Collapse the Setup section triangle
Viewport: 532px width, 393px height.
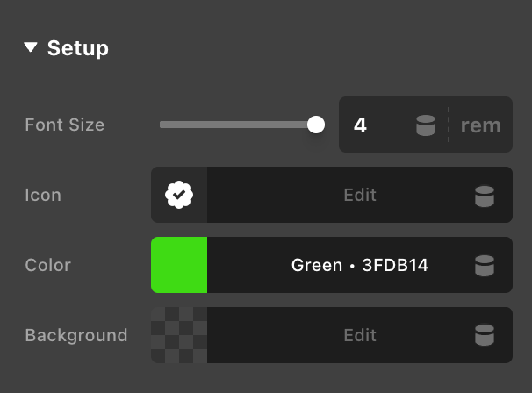pos(31,47)
